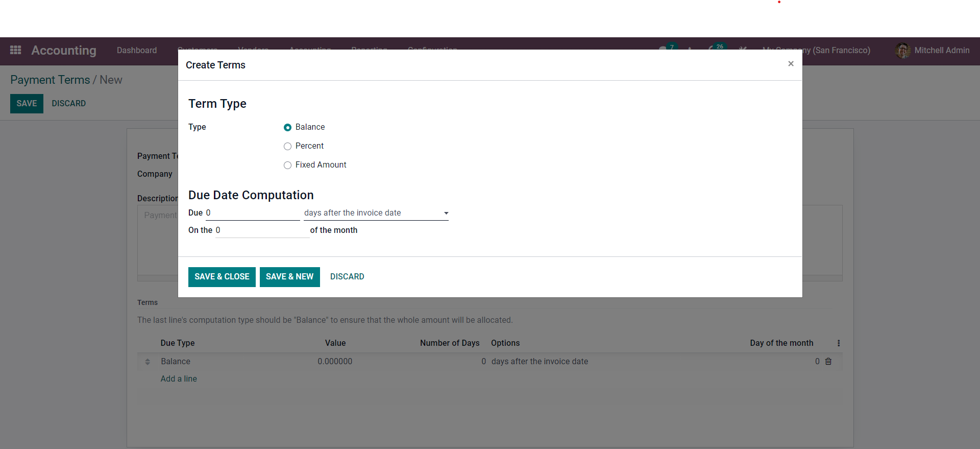Open optional columns menu in Terms table
The width and height of the screenshot is (980, 449).
pos(839,343)
